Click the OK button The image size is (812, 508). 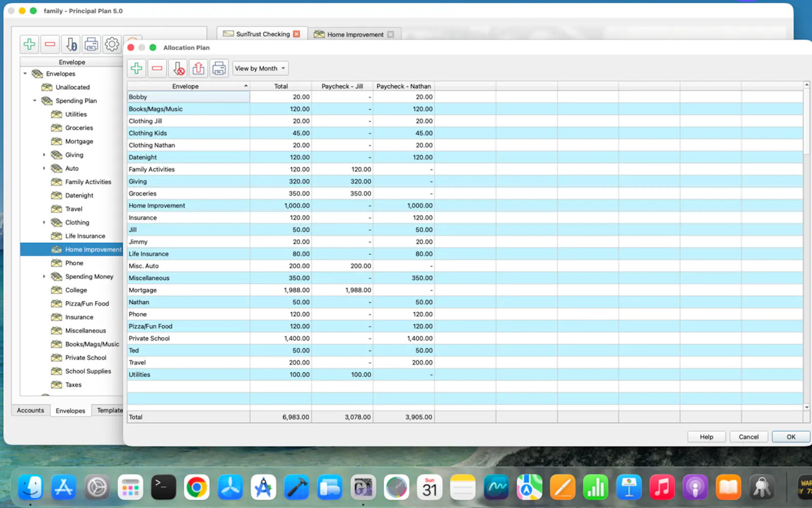[791, 437]
